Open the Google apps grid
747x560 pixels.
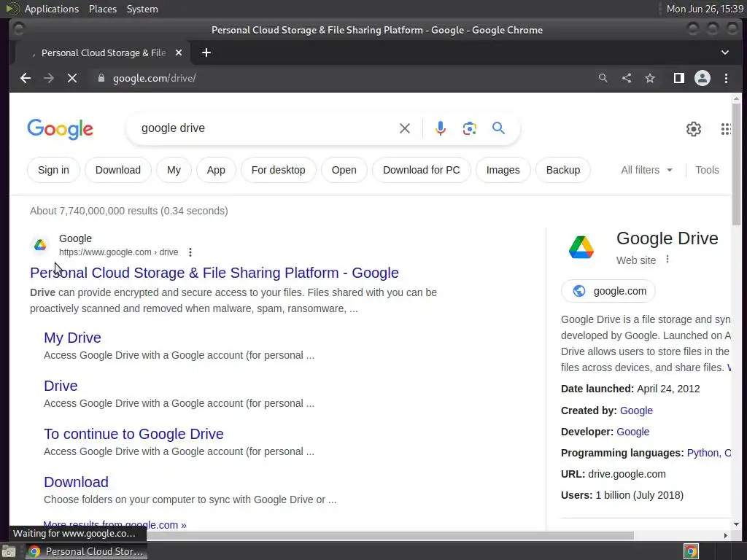tap(726, 128)
